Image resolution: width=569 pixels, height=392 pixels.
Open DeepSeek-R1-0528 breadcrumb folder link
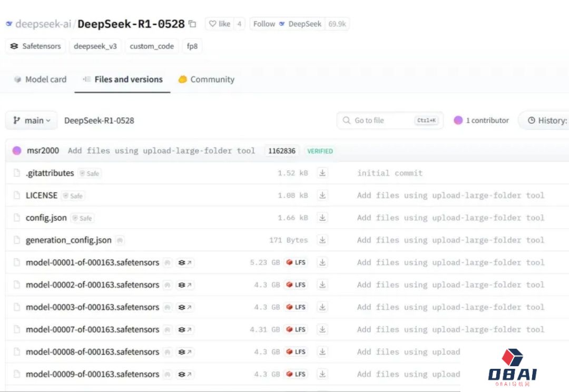(99, 121)
